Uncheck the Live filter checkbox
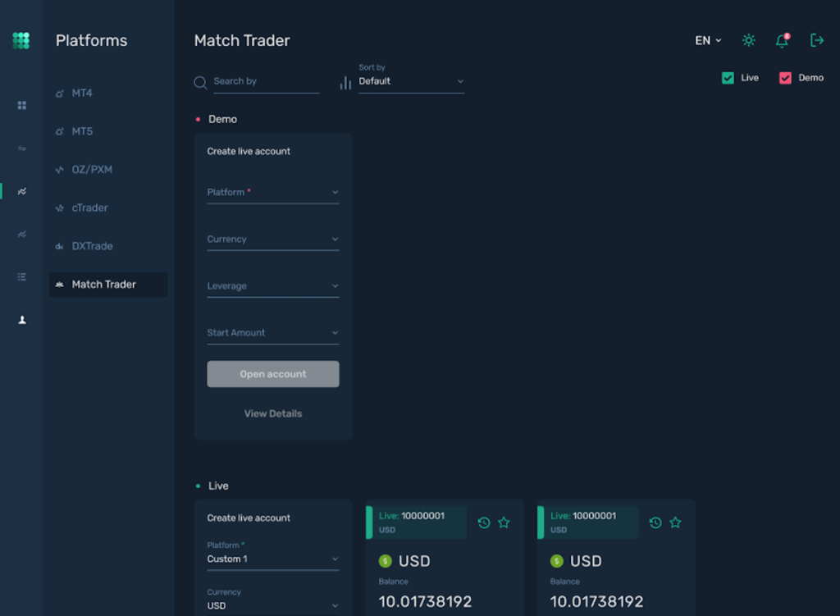 click(728, 78)
